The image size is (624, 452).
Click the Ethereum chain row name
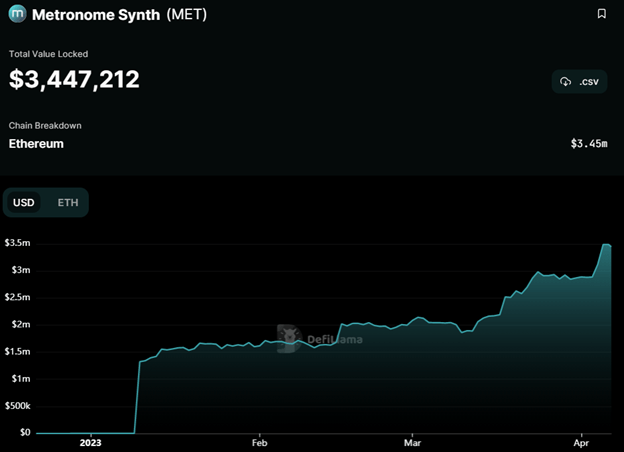tap(36, 144)
